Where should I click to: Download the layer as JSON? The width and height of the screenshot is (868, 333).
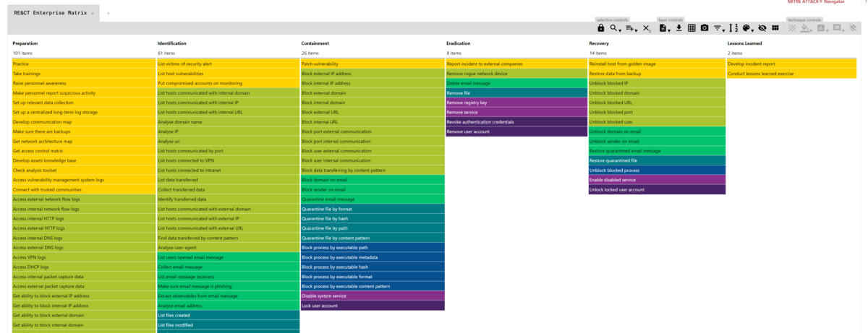tap(678, 28)
